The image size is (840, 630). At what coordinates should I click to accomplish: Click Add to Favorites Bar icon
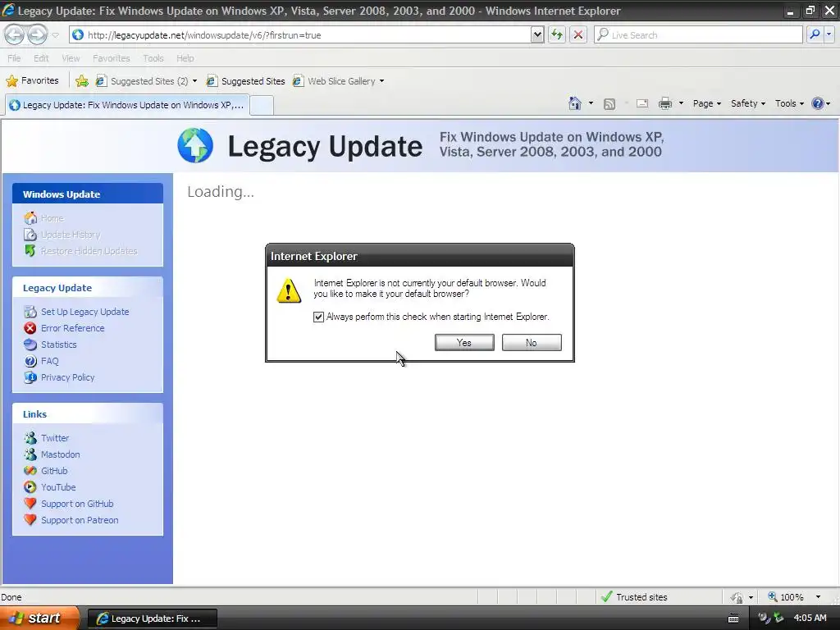pyautogui.click(x=82, y=81)
